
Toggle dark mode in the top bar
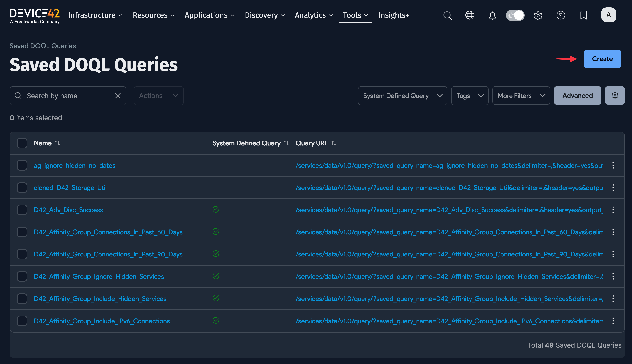point(515,15)
